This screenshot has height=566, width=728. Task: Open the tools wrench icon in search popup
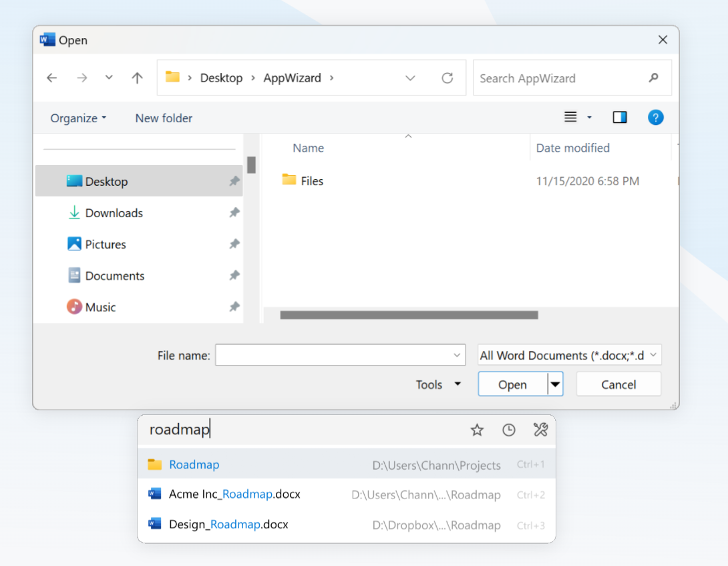540,430
